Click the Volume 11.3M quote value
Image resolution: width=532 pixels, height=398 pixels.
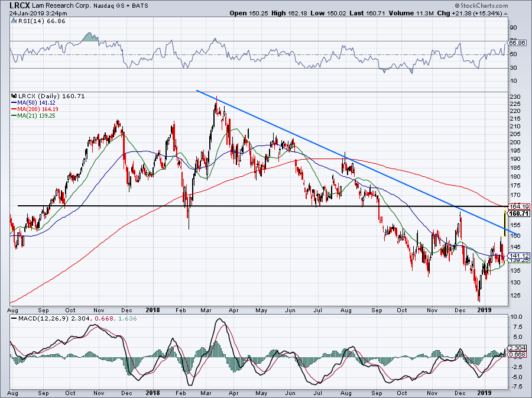pos(411,14)
